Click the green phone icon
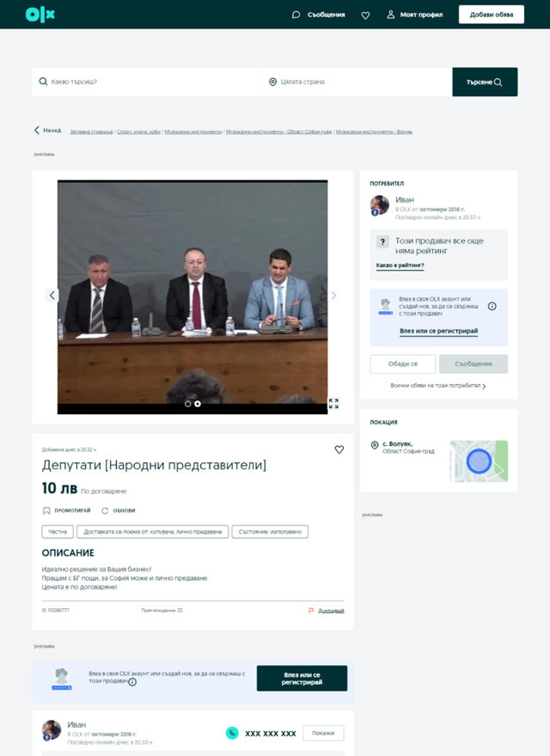The width and height of the screenshot is (550, 756). [232, 733]
